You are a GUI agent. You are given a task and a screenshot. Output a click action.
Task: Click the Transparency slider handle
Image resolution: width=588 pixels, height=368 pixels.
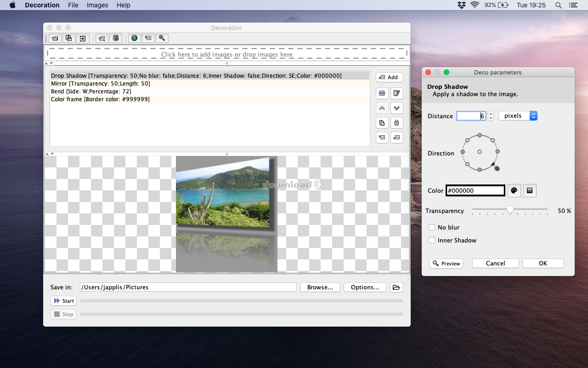coord(510,210)
